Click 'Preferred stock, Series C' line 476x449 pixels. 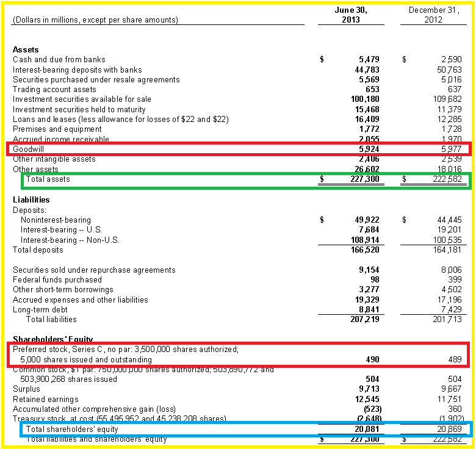[x=126, y=350]
